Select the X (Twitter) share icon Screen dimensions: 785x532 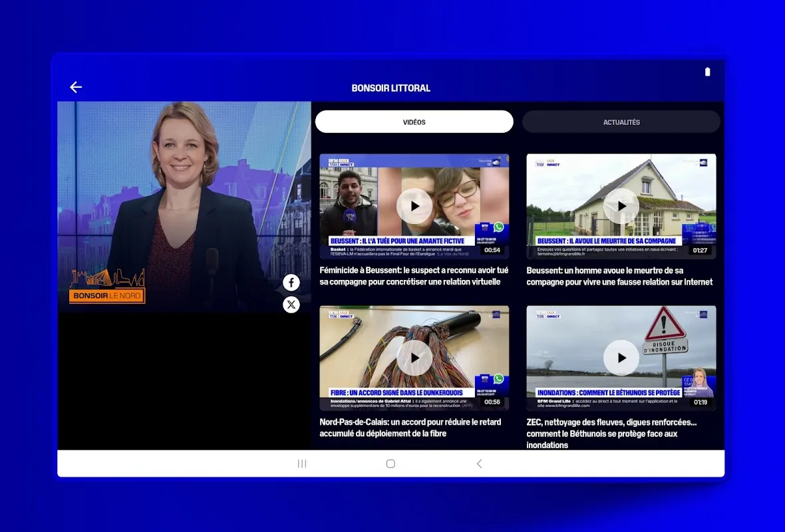tap(291, 305)
